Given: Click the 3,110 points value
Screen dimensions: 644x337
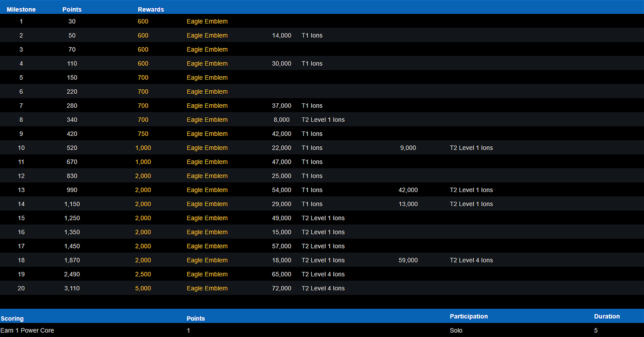Looking at the screenshot, I should coord(72,288).
